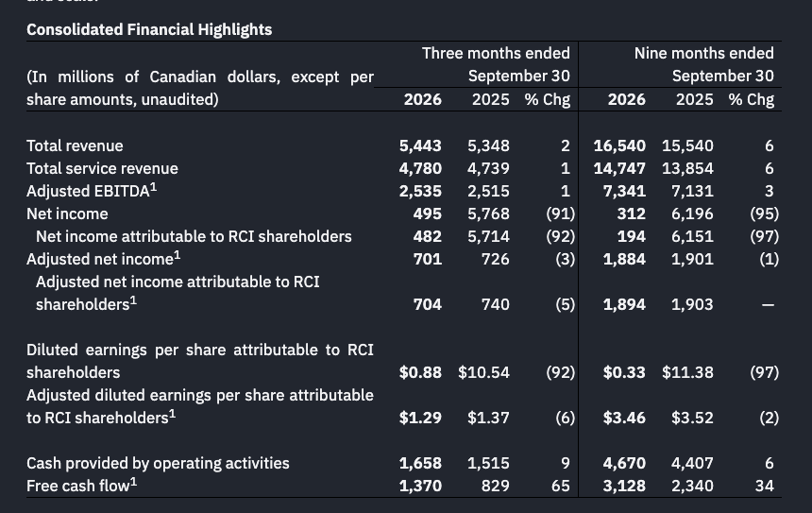Select service revenue value 4,739

(x=488, y=168)
